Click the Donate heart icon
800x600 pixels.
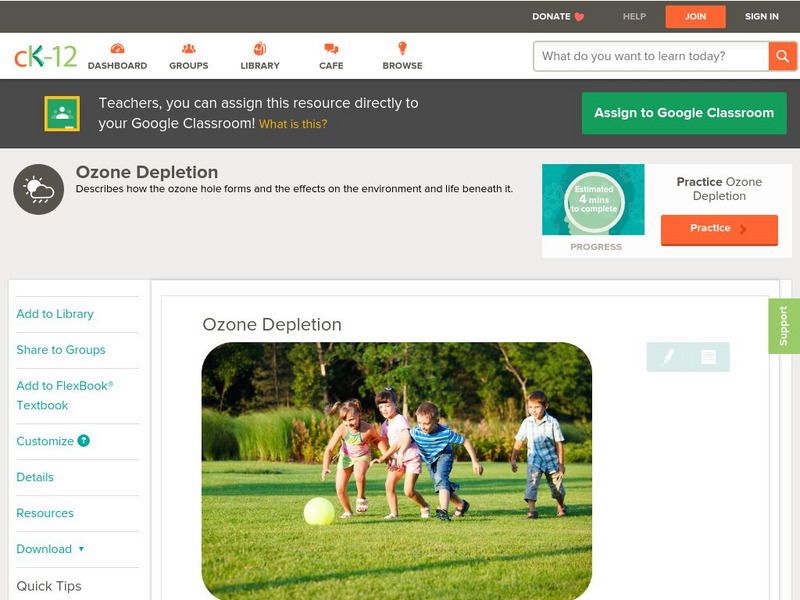pos(579,17)
